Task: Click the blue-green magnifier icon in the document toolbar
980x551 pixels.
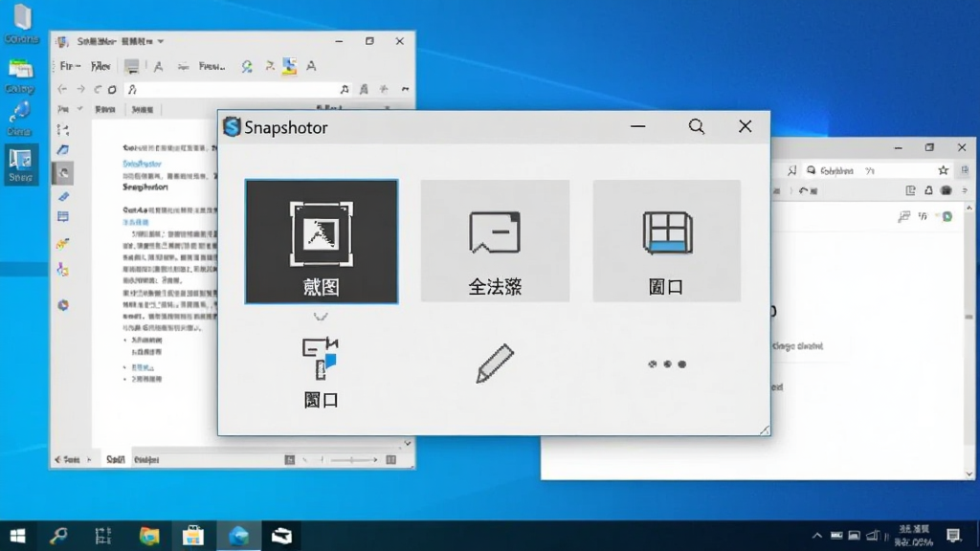Action: click(247, 66)
